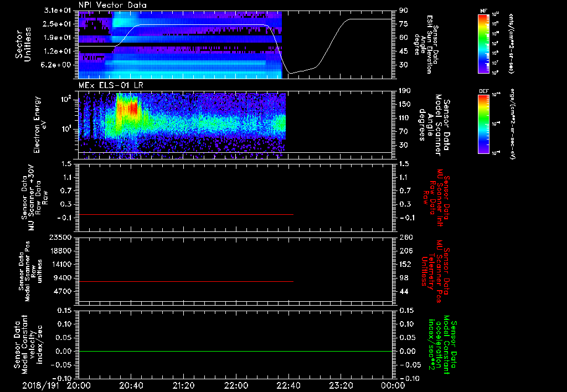The image size is (567, 392).
Task: Click the '4700' Scanner Pos tick label
Action: [62, 291]
